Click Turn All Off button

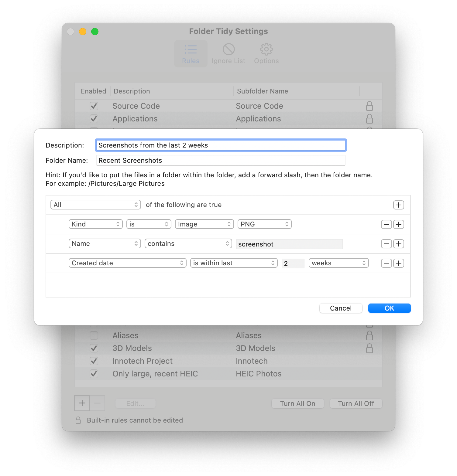356,403
